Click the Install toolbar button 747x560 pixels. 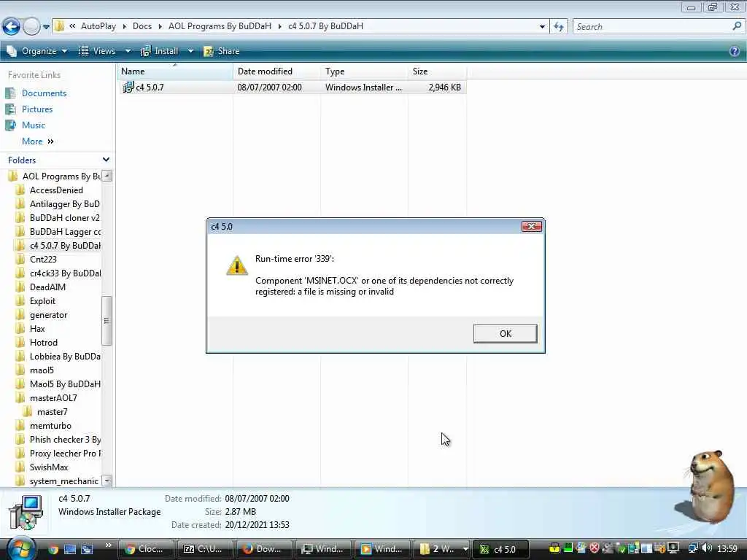click(x=160, y=51)
